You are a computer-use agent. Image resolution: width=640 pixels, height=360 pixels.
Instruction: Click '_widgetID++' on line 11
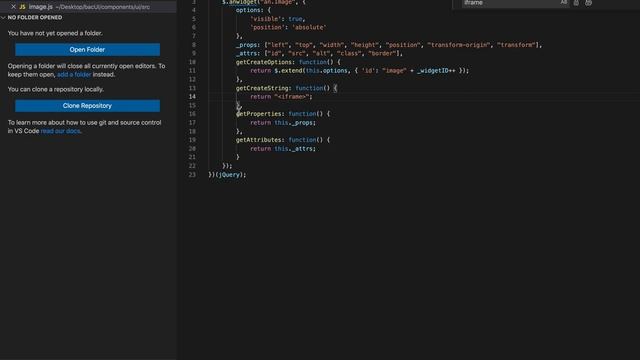[x=436, y=71]
